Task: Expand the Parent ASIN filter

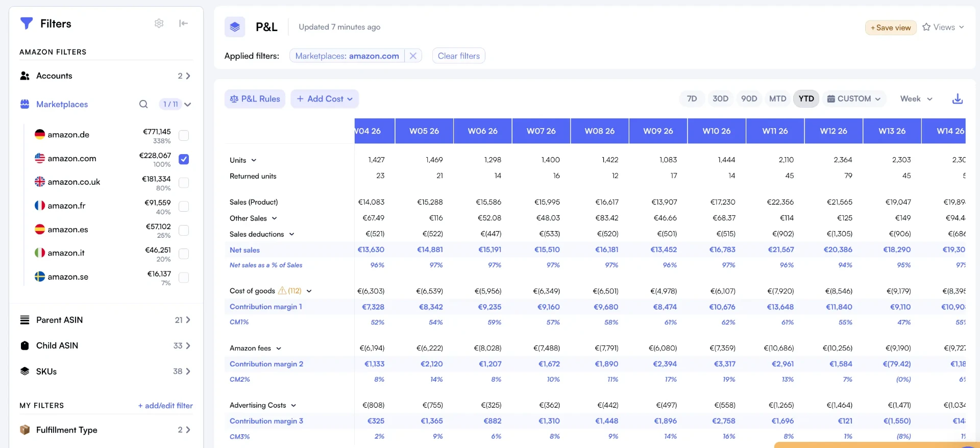Action: click(188, 320)
